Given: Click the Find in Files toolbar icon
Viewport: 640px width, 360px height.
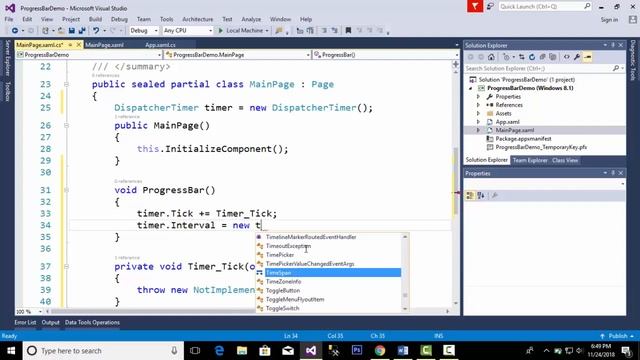Looking at the screenshot, I should [x=279, y=31].
